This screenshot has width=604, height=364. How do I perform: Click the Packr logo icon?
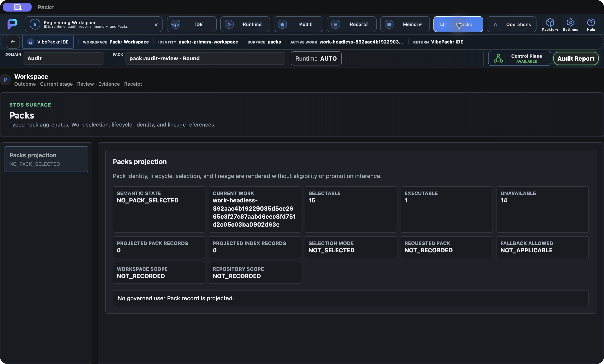(x=12, y=24)
